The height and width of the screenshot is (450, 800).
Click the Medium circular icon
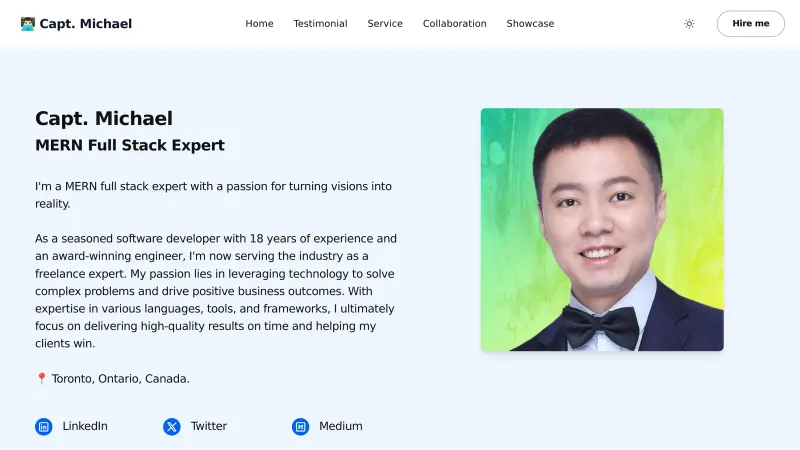[300, 427]
